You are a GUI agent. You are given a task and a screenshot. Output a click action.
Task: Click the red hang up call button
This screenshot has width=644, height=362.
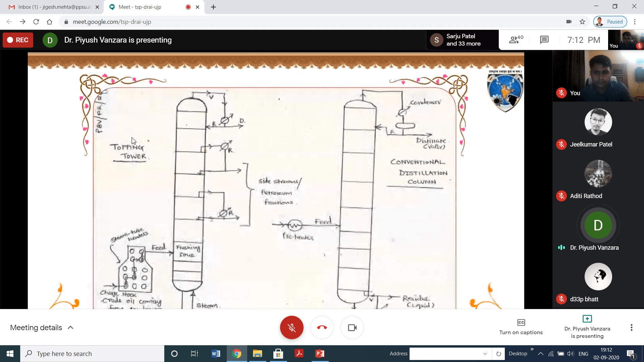click(322, 327)
